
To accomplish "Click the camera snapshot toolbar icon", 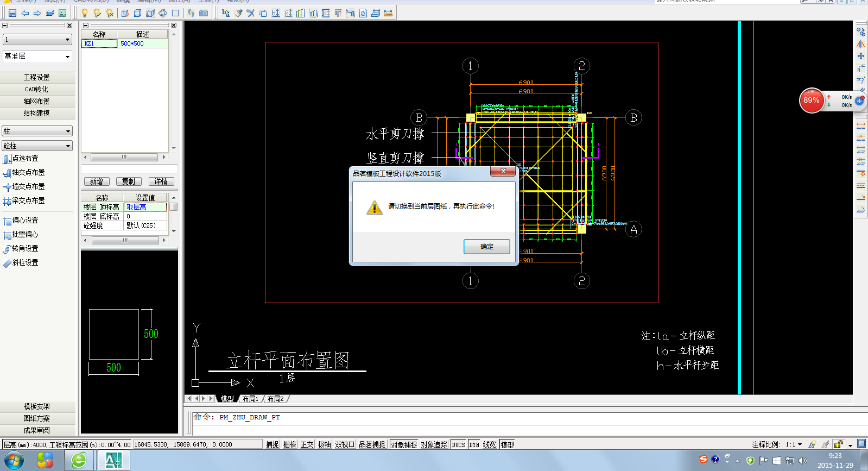I will [204, 13].
